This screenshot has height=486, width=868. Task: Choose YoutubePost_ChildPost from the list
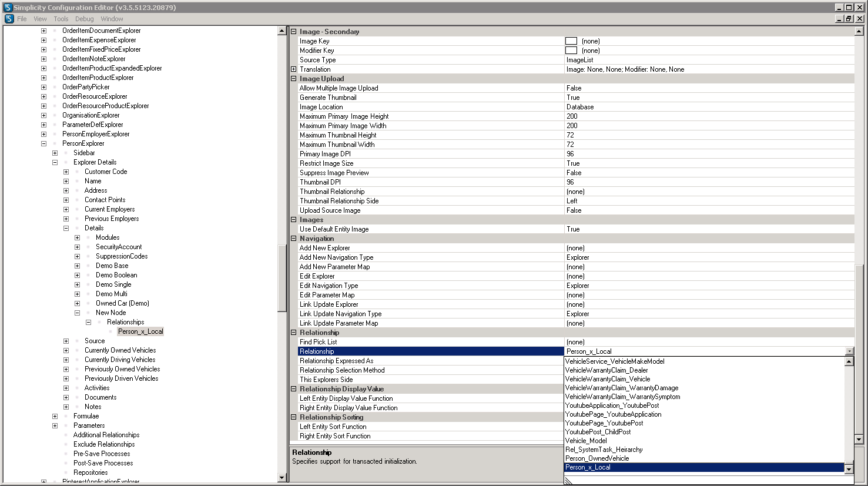click(x=704, y=432)
